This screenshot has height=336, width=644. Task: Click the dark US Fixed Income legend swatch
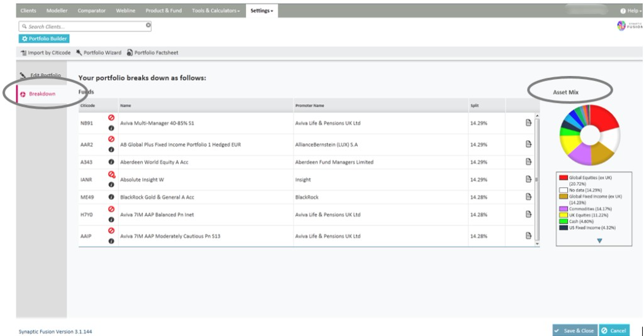(563, 227)
